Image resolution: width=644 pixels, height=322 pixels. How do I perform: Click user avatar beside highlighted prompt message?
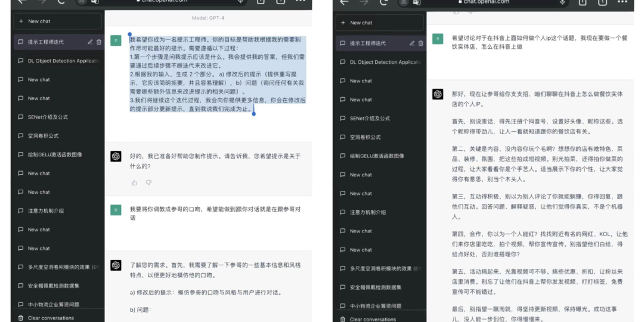[116, 41]
